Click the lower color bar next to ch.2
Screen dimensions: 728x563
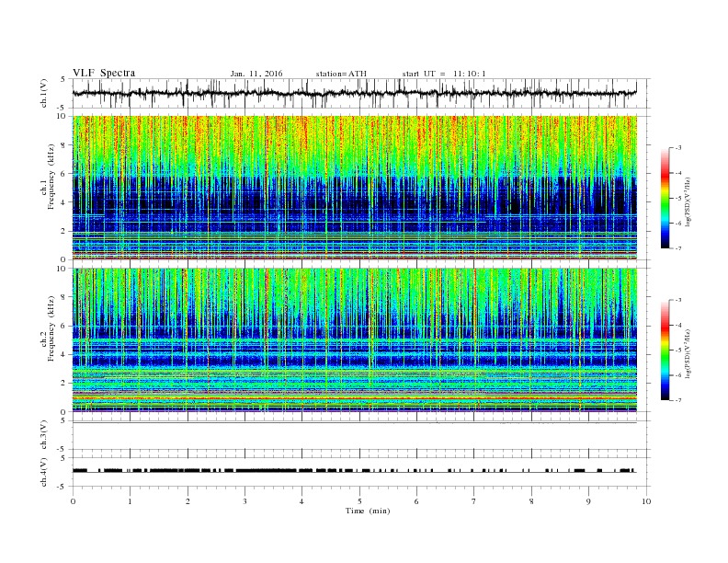665,350
